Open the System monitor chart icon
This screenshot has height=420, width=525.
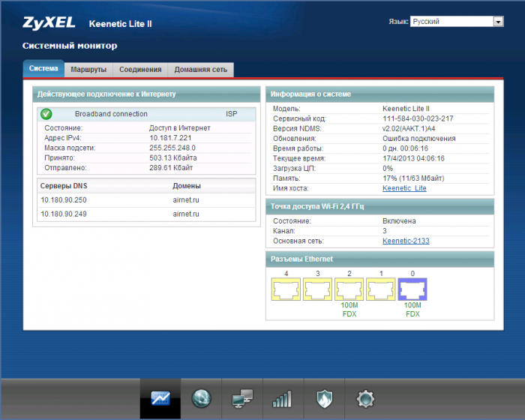pyautogui.click(x=160, y=398)
